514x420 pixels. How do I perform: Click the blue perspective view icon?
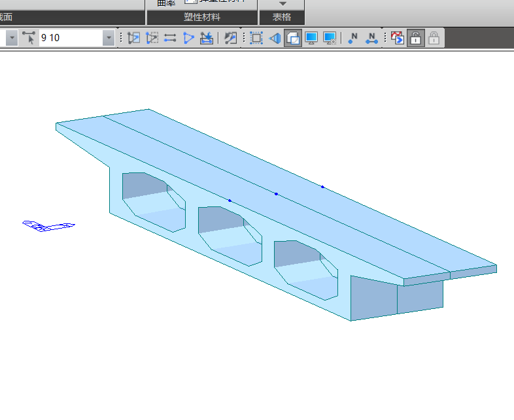[x=275, y=38]
